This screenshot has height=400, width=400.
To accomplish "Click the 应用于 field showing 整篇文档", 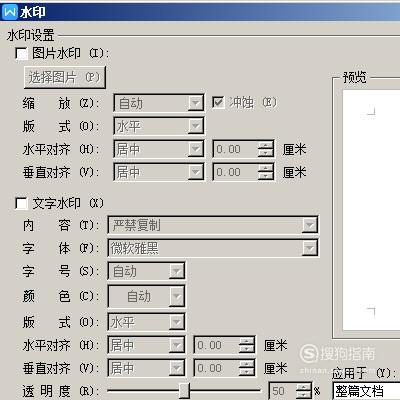I will pyautogui.click(x=366, y=391).
